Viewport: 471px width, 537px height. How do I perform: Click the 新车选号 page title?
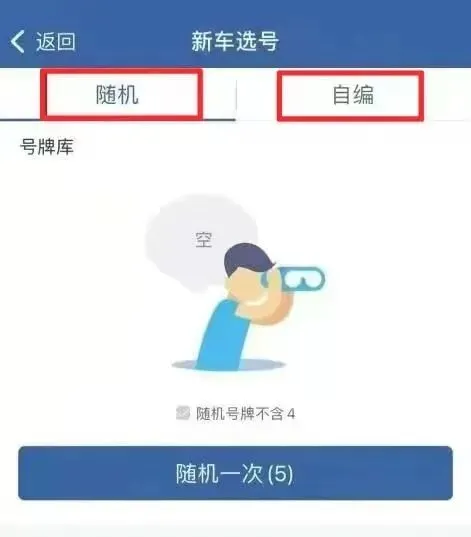tap(235, 41)
